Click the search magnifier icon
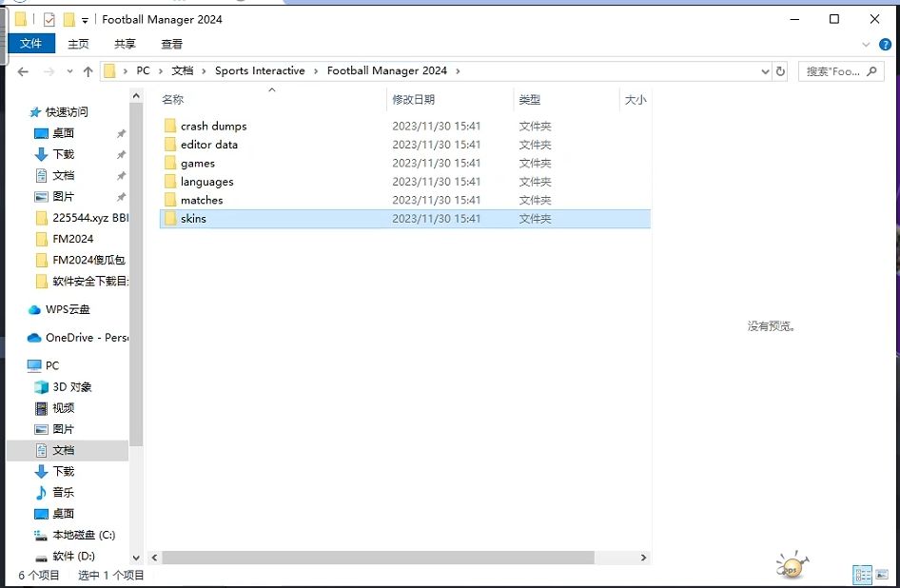The height and width of the screenshot is (588, 900). pyautogui.click(x=871, y=71)
